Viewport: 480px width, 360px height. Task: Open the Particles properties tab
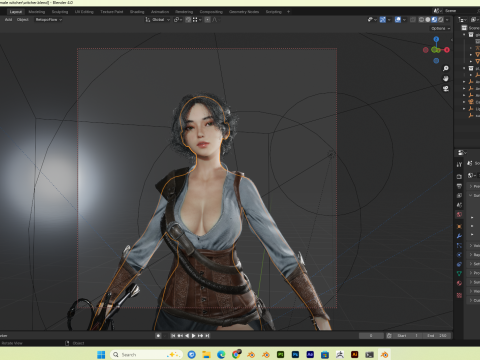459,246
